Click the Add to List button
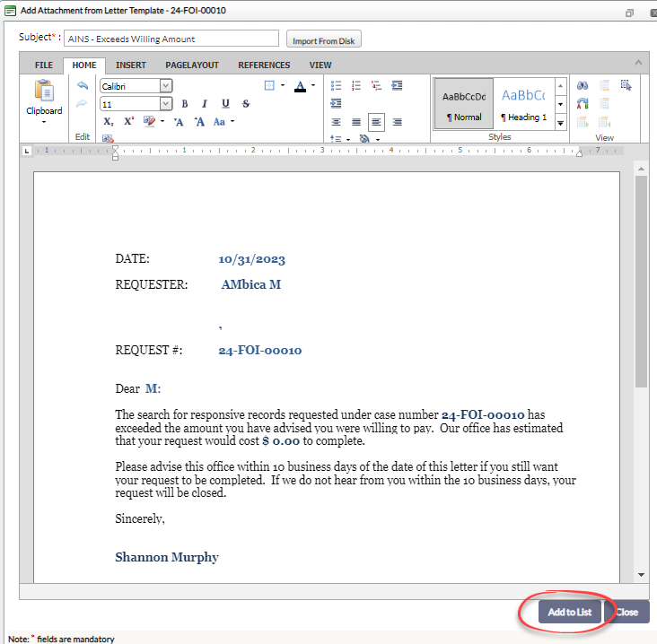 (x=570, y=612)
